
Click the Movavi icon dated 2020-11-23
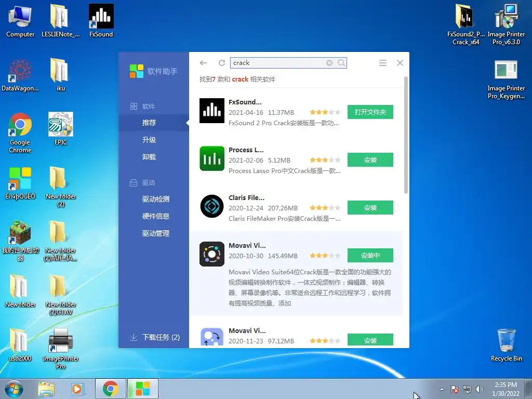point(212,337)
